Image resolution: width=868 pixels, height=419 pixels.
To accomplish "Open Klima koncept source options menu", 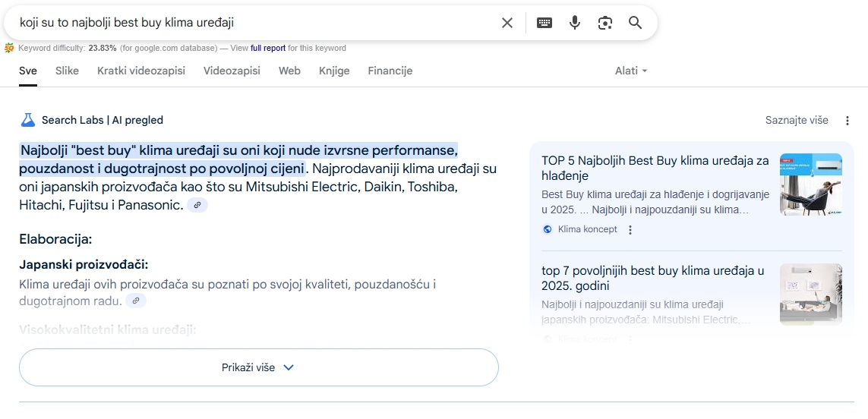I will coord(630,230).
